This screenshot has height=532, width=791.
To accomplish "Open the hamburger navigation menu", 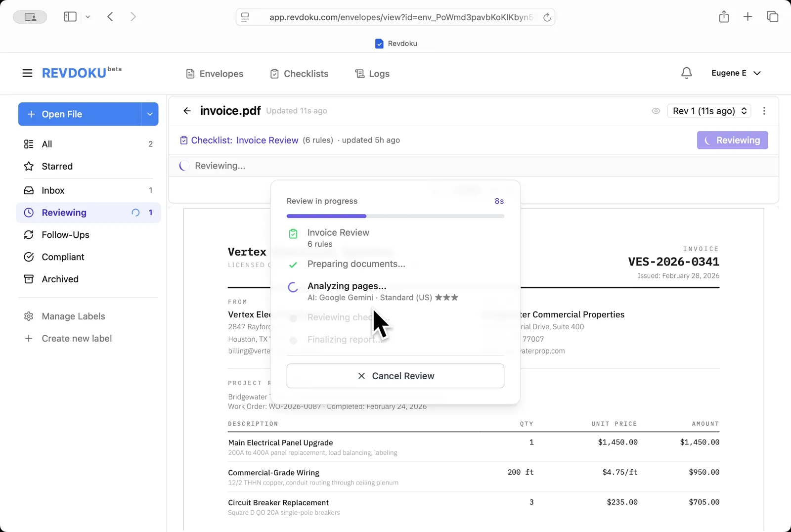I will [27, 73].
